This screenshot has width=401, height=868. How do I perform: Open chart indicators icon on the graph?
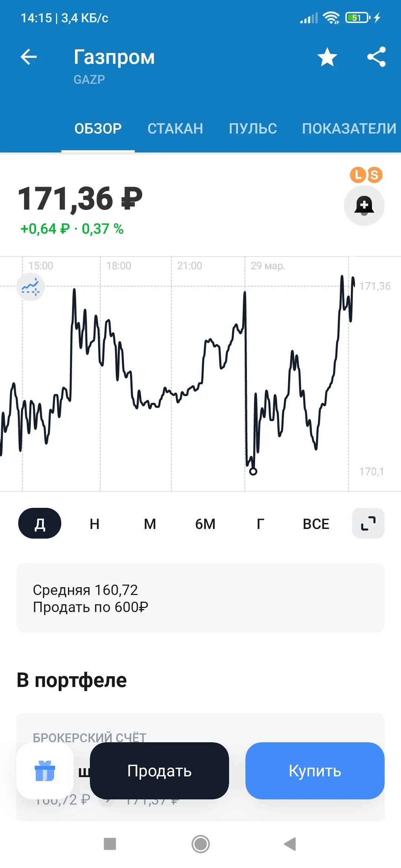(x=30, y=287)
